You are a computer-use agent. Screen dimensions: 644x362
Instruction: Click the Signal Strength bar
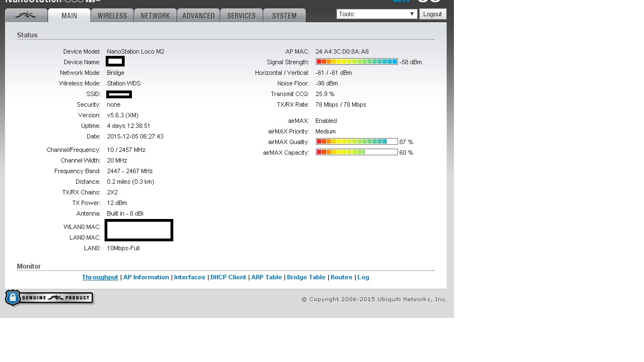click(357, 61)
